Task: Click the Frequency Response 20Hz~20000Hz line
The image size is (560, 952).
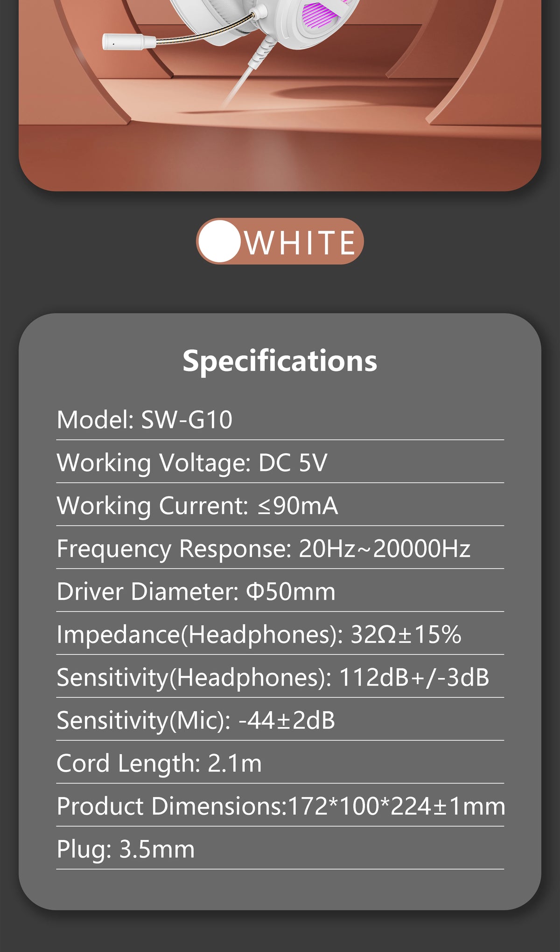Action: pyautogui.click(x=263, y=548)
